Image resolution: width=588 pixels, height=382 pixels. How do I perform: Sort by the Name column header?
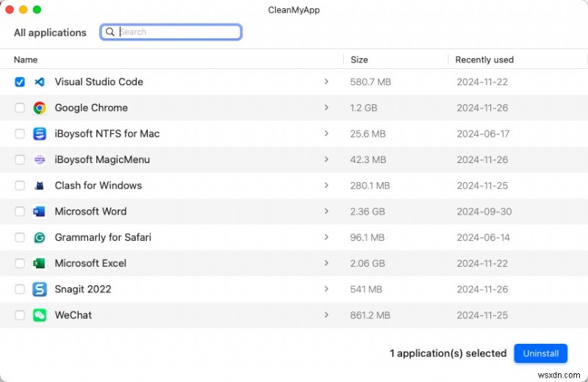[x=26, y=60]
